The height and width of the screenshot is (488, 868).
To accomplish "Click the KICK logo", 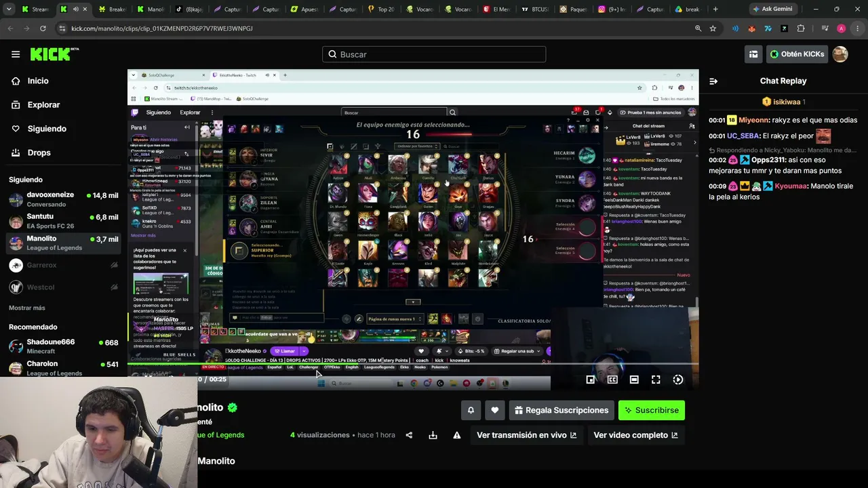I will (x=54, y=54).
